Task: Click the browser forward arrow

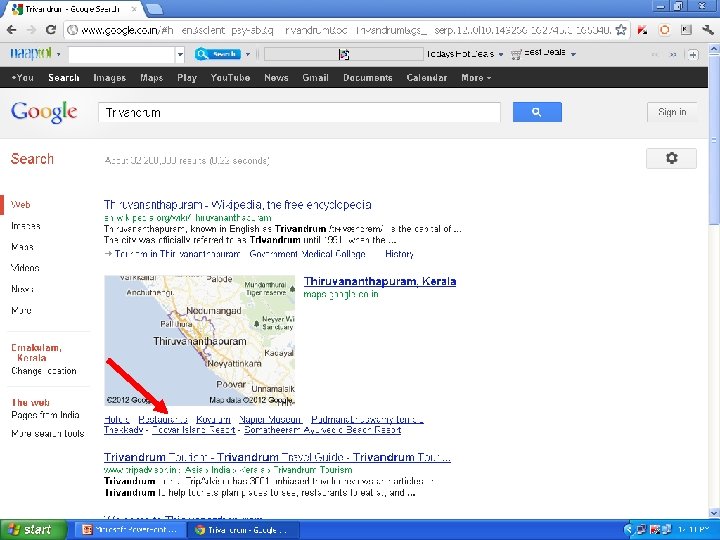Action: click(31, 30)
